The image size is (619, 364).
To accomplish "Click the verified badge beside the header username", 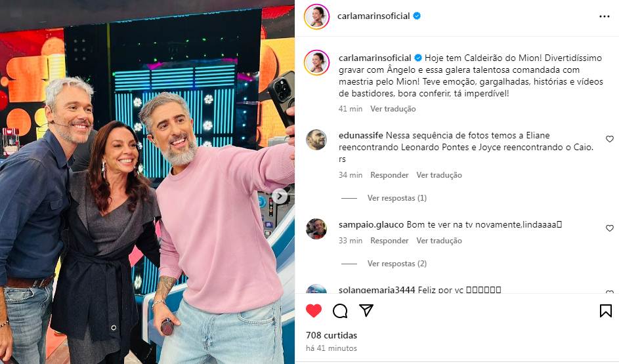I will [x=417, y=16].
